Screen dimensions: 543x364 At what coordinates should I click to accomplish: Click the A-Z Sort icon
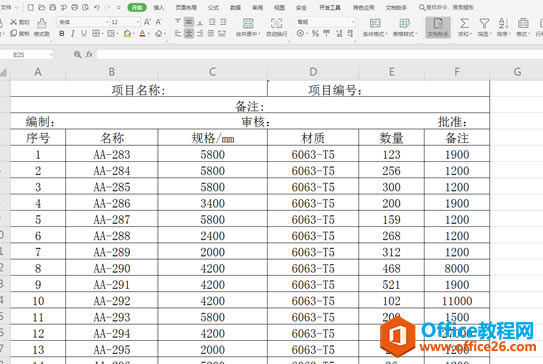point(503,24)
